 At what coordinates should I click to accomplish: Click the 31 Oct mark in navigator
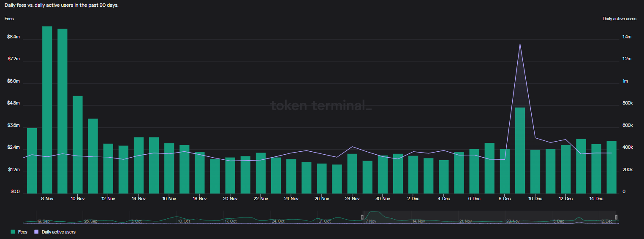click(324, 221)
